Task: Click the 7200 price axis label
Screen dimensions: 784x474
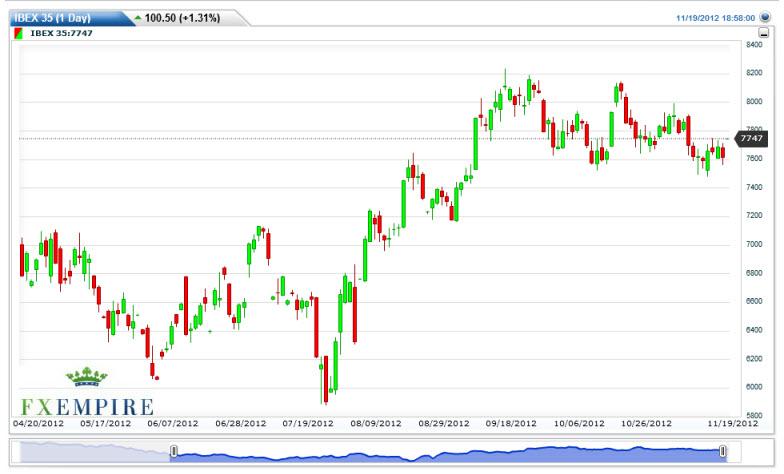Action: [x=754, y=216]
